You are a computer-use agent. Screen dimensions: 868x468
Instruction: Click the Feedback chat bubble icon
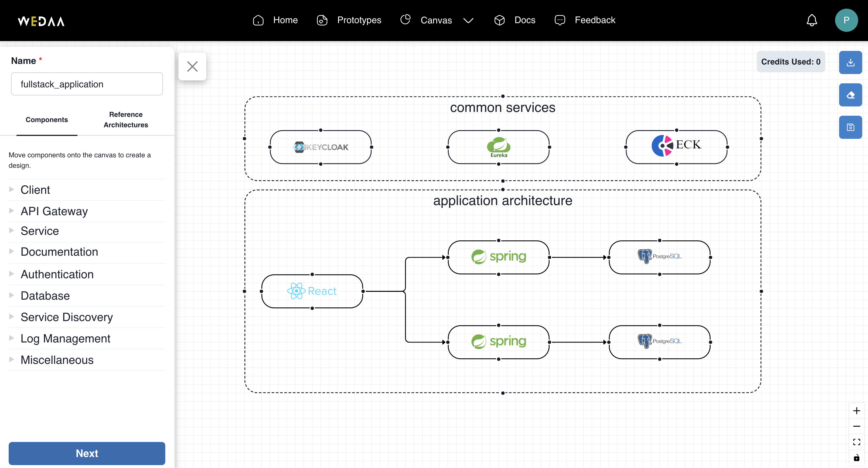(560, 20)
